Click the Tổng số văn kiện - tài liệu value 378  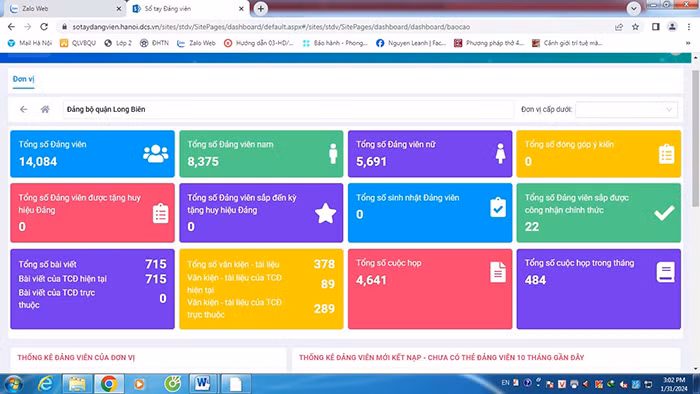coord(324,264)
